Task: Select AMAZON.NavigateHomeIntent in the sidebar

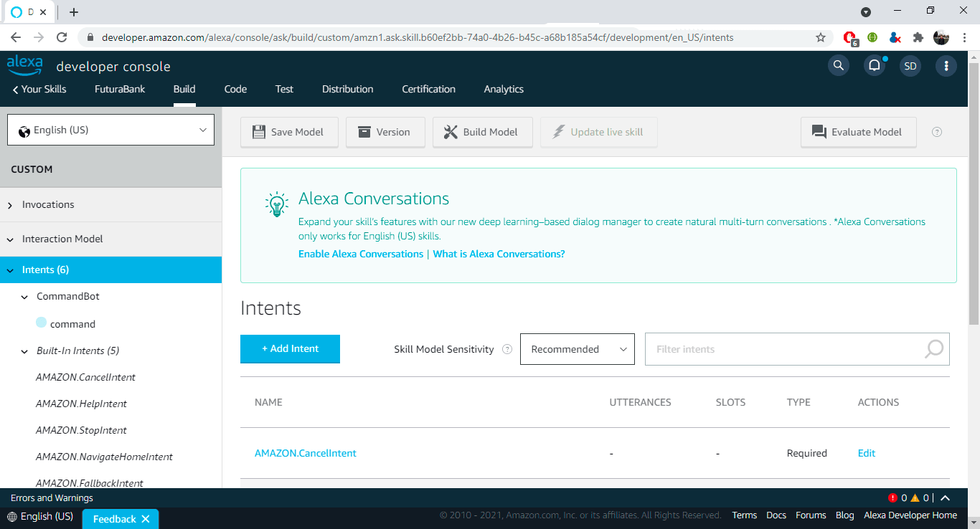Action: (104, 457)
